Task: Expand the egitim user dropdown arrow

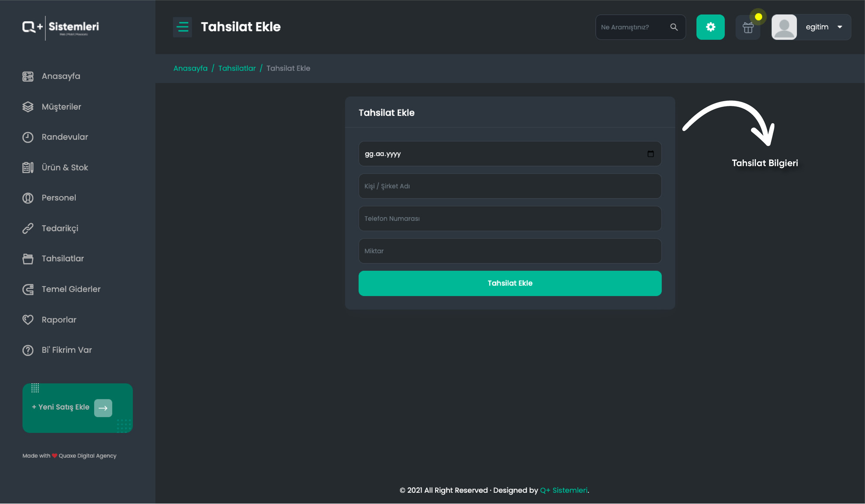Action: pos(839,27)
